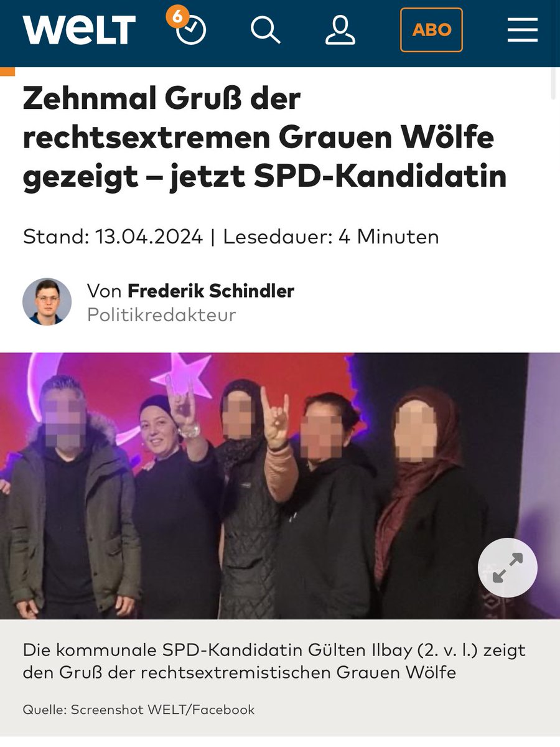Click the article headline about the SPD-Kandidatin
Image resolution: width=560 pixels, height=747 pixels.
(x=264, y=138)
